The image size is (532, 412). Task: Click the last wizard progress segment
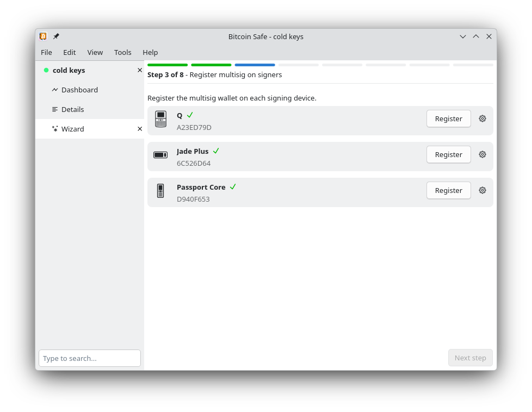click(473, 65)
